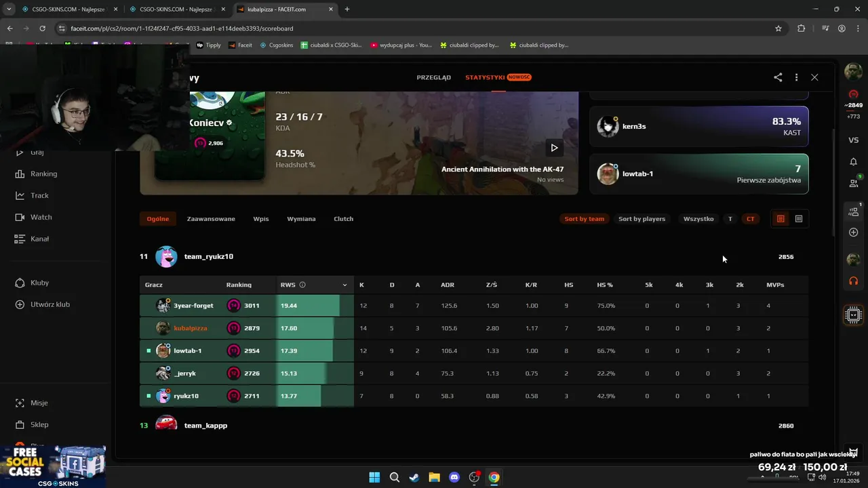This screenshot has height=488, width=868.
Task: Sort the table by ADR column
Action: (448, 285)
